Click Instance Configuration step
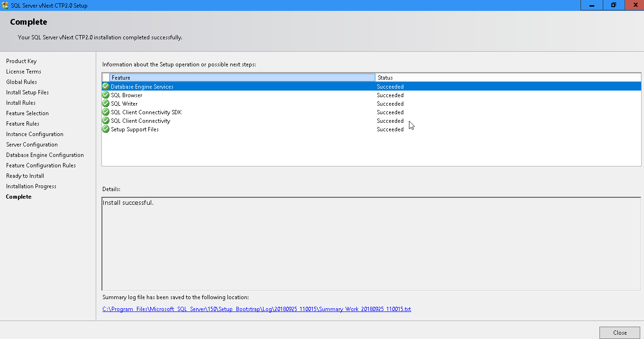Viewport: 644px width, 339px height. [x=35, y=134]
